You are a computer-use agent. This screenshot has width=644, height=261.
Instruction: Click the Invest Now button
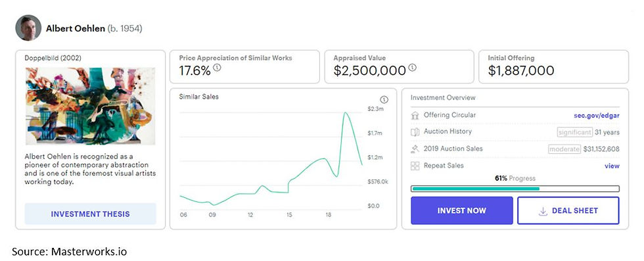(461, 210)
